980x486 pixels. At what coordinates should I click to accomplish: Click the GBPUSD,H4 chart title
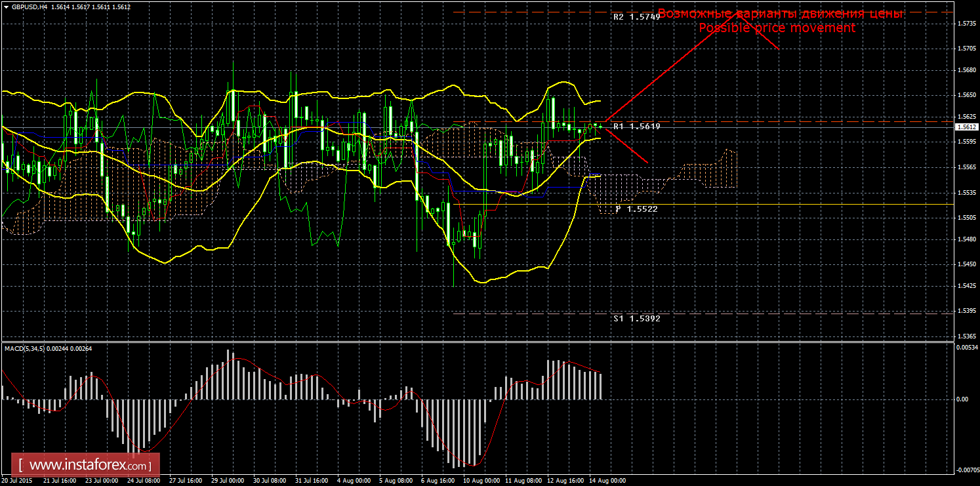pos(29,7)
